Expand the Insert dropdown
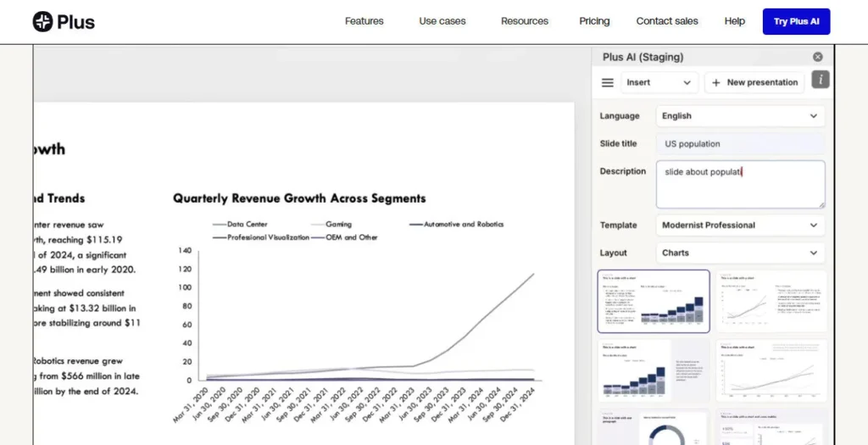This screenshot has height=445, width=868. pos(659,82)
